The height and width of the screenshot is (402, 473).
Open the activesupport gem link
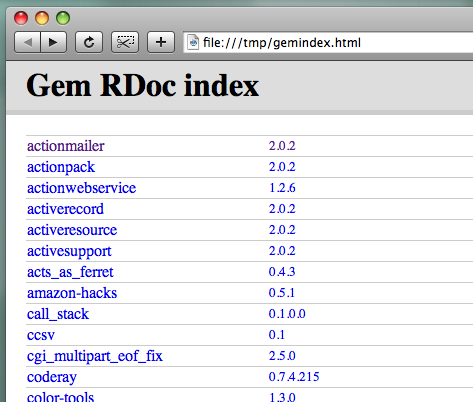(x=69, y=251)
